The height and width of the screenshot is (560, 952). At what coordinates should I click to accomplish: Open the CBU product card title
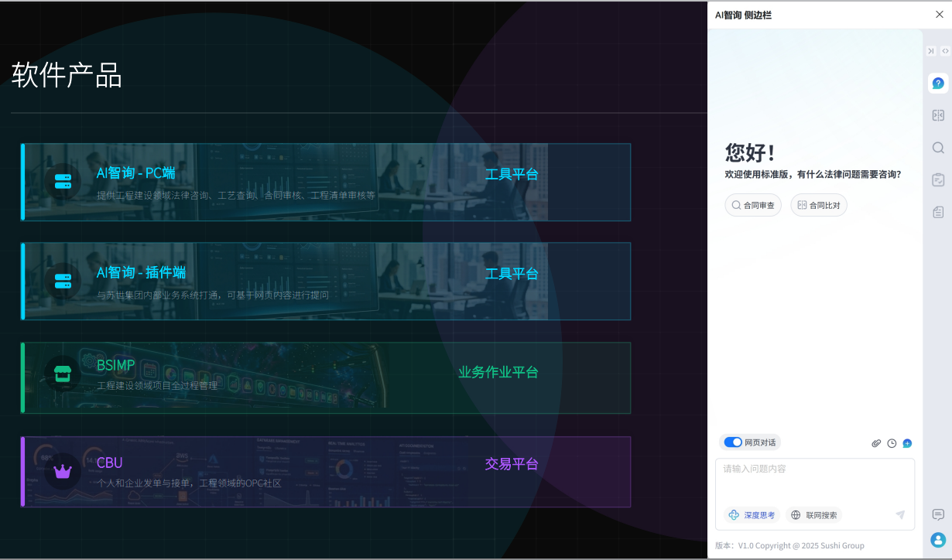pyautogui.click(x=110, y=463)
